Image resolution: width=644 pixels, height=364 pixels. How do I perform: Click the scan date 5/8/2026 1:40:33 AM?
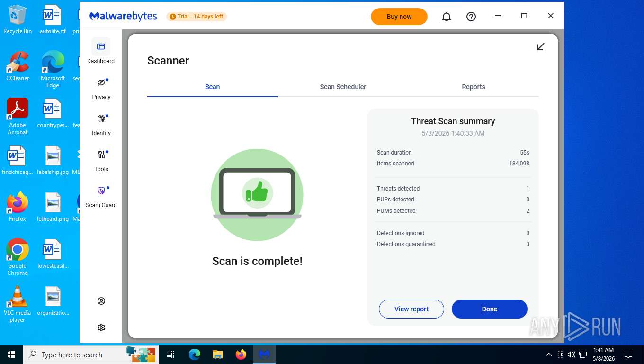(453, 133)
